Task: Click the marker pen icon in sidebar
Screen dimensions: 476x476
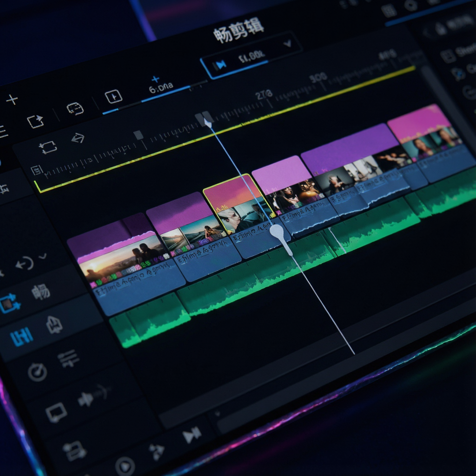Action: click(x=54, y=325)
